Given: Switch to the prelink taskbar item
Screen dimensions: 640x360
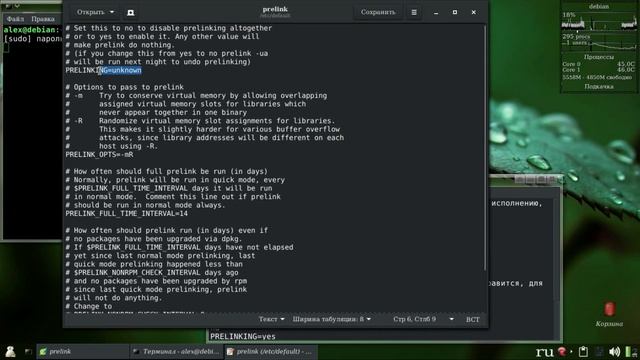Looking at the screenshot, I should pyautogui.click(x=82, y=351).
